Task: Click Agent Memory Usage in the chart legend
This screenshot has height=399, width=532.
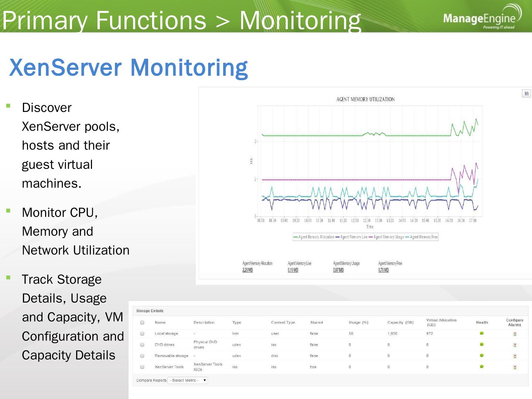Action: tap(386, 237)
